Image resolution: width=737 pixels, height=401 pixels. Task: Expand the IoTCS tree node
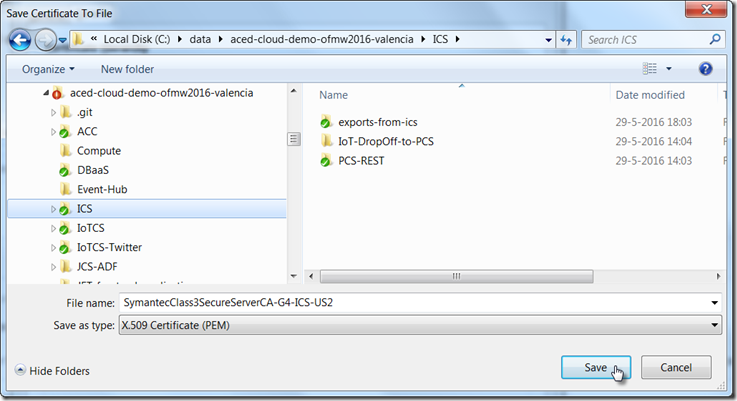(53, 228)
